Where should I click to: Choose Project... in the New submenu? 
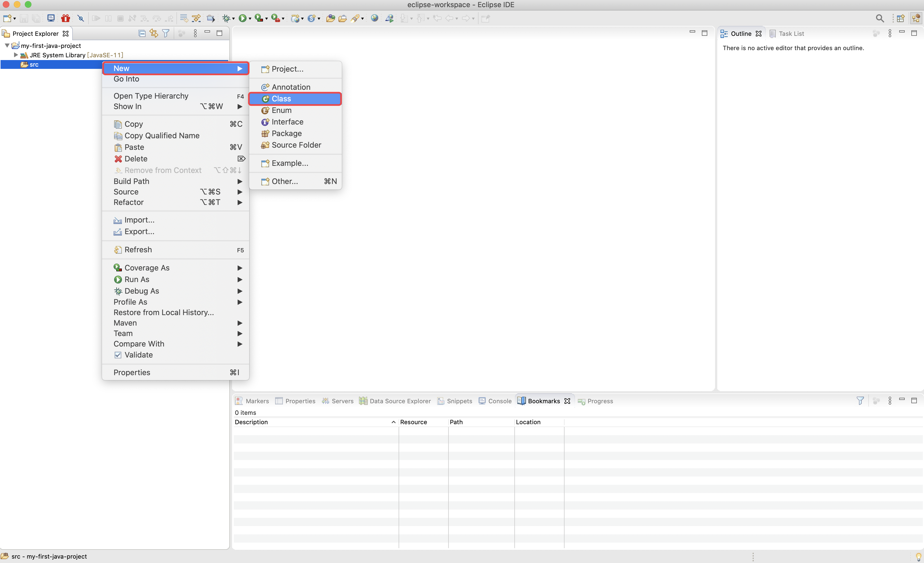295,69
